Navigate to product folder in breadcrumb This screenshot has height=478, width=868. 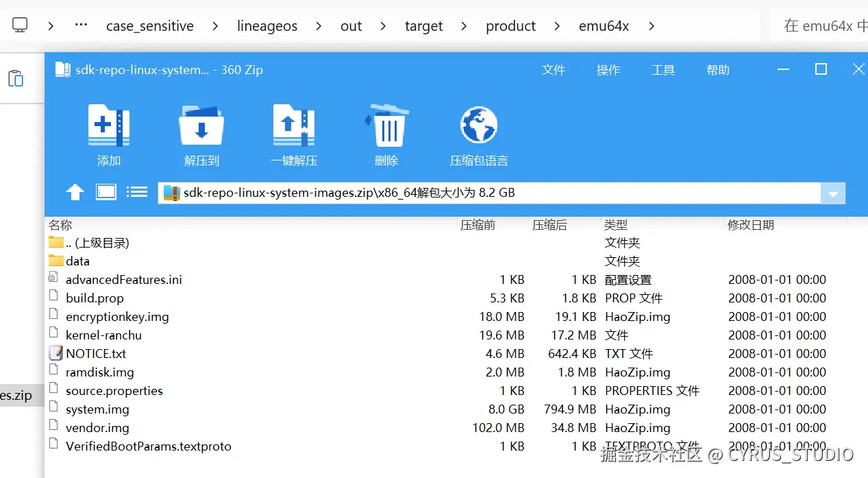coord(510,26)
